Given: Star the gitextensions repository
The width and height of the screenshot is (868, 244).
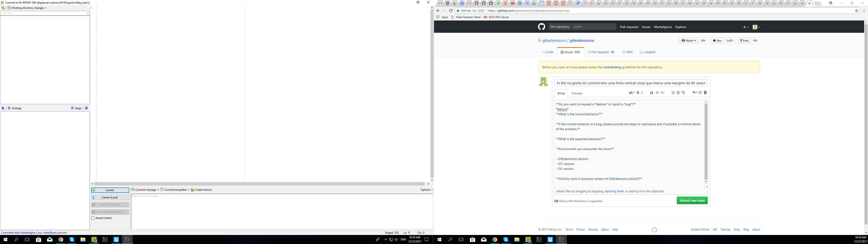Looking at the screenshot, I should [x=716, y=40].
